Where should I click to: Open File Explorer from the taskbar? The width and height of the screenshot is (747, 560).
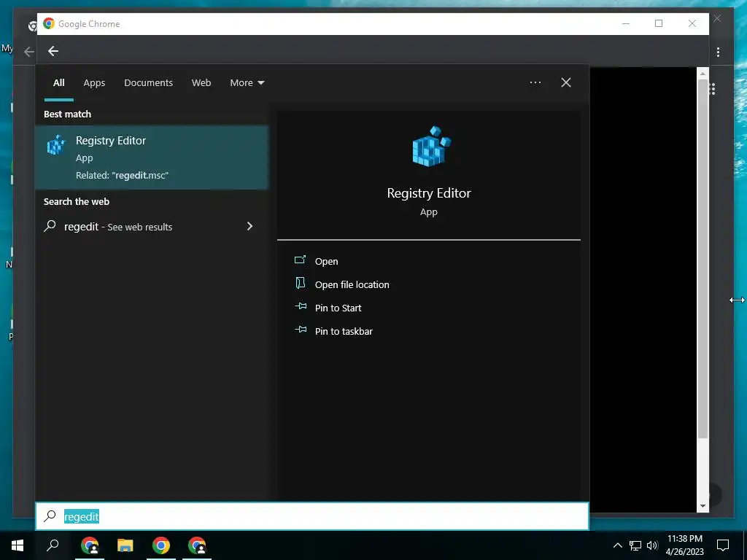125,545
